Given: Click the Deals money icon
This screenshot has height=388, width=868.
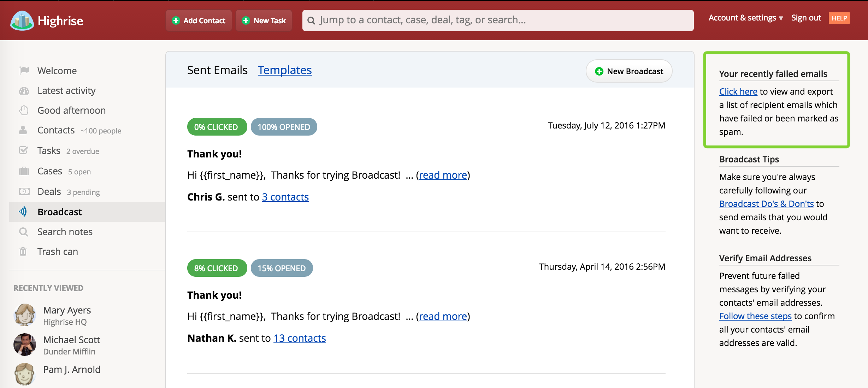Looking at the screenshot, I should click(x=24, y=191).
